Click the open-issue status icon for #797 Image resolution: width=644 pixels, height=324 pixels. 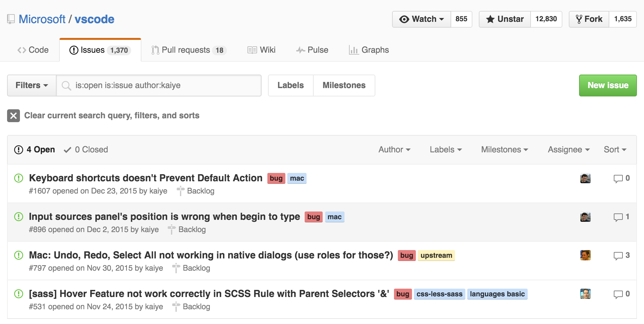point(19,255)
